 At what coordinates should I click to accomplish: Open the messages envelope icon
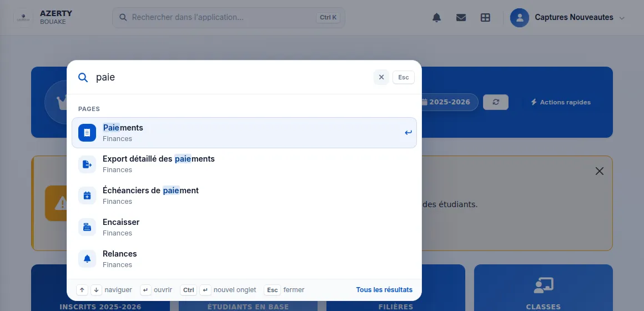pyautogui.click(x=461, y=18)
